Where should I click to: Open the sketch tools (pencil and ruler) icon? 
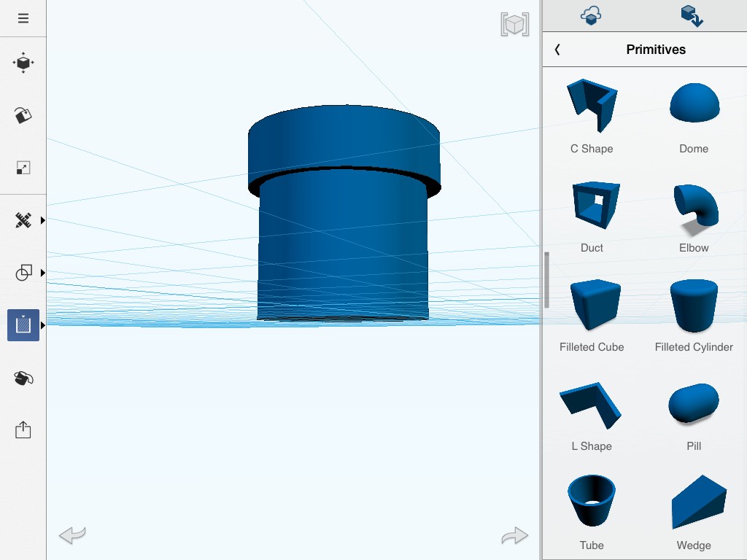pyautogui.click(x=23, y=220)
